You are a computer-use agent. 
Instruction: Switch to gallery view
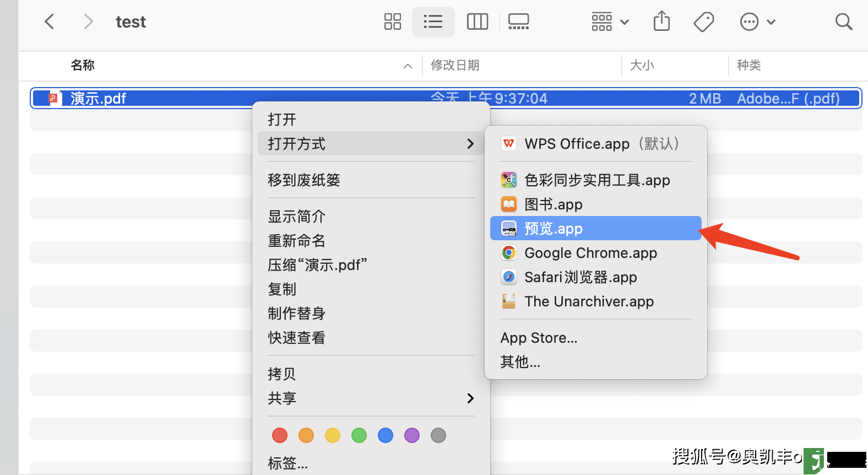pos(518,21)
